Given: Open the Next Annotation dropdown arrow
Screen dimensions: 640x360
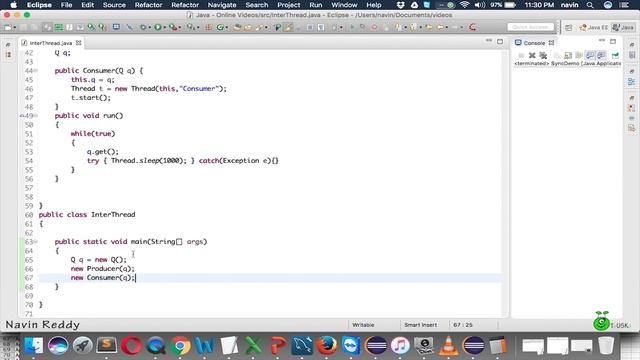Looking at the screenshot, I should pyautogui.click(x=406, y=27).
